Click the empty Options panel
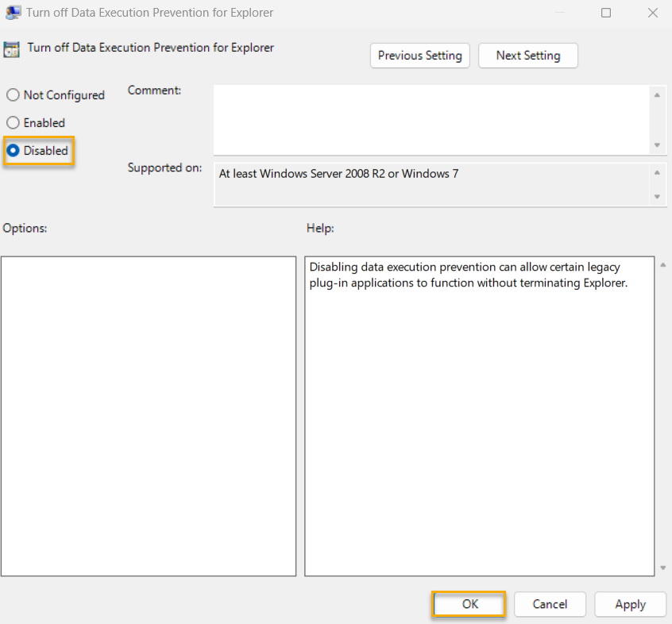The image size is (672, 624). (148, 413)
